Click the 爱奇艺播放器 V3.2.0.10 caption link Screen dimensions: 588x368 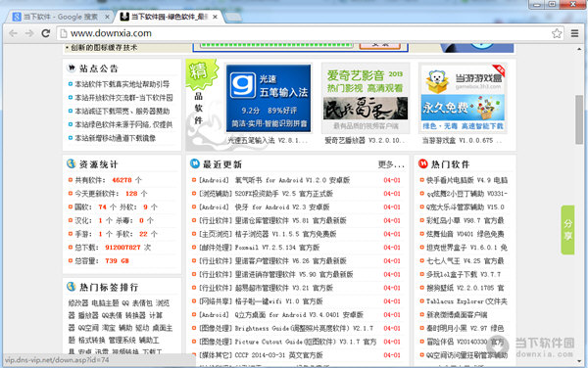click(365, 141)
